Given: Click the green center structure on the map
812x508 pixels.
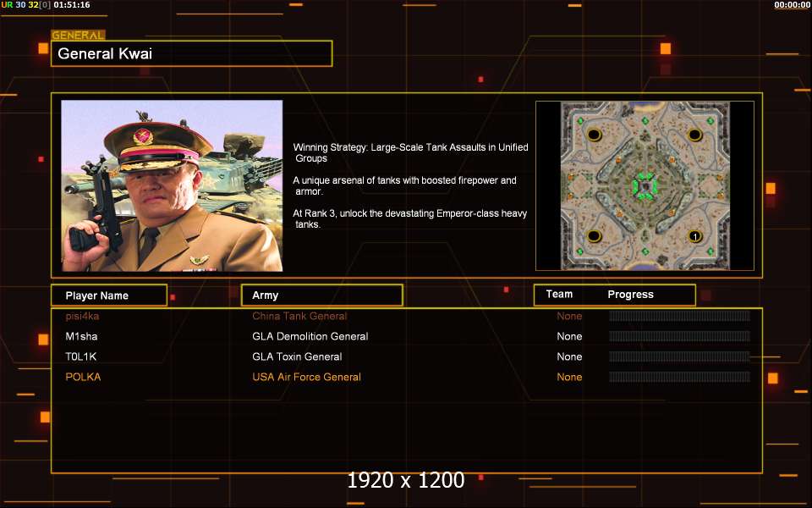Looking at the screenshot, I should 645,186.
